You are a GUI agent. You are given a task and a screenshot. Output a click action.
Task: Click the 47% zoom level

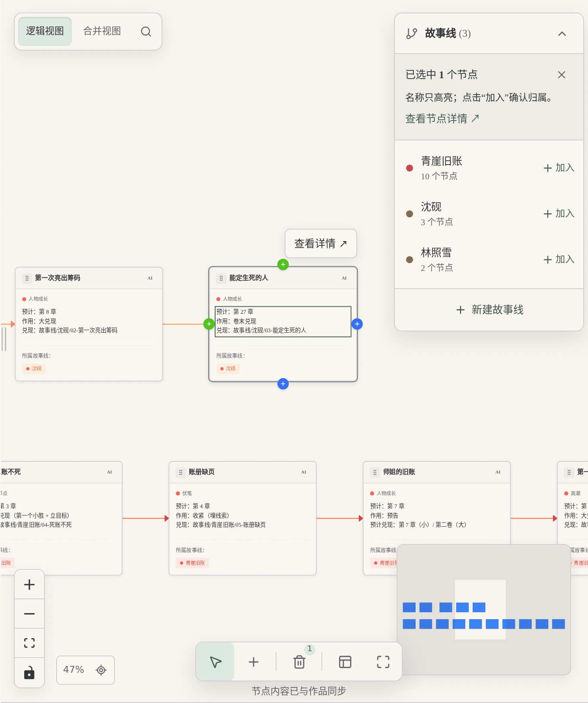(x=73, y=670)
